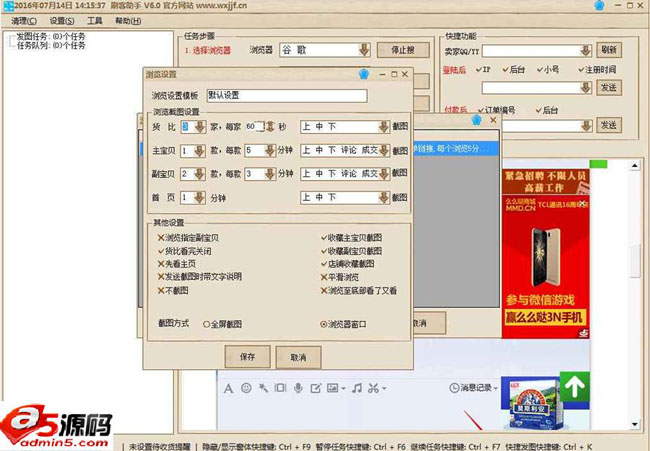The image size is (650, 451).
Task: Toggle 登陆后 后台 checkbox
Action: coord(513,70)
